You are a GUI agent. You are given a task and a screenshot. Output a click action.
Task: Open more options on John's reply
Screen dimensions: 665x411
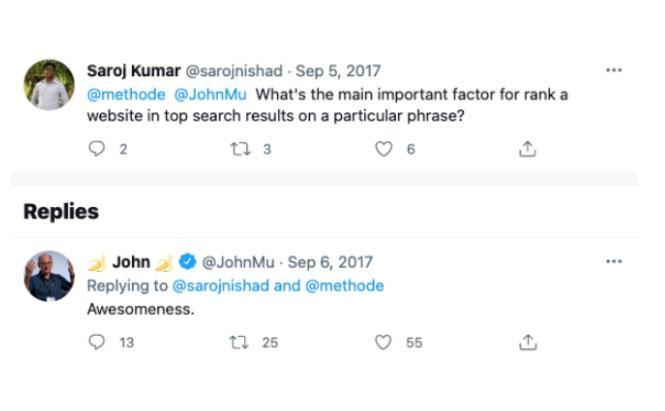pos(614,262)
